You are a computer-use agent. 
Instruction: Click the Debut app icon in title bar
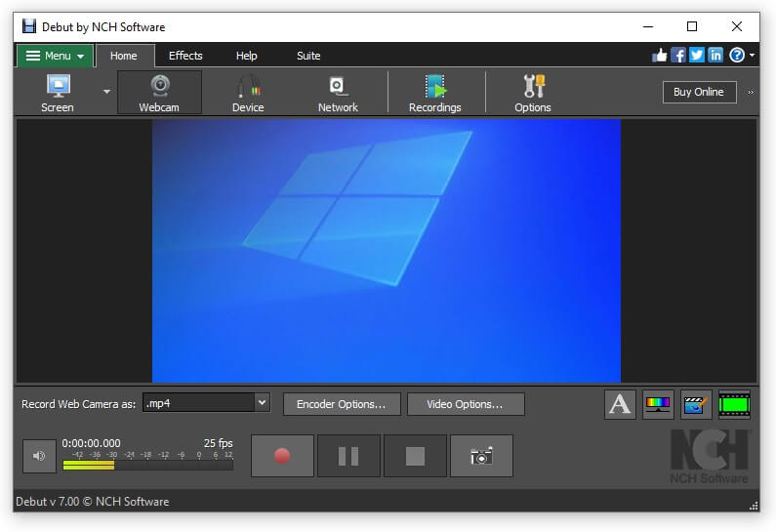click(29, 26)
